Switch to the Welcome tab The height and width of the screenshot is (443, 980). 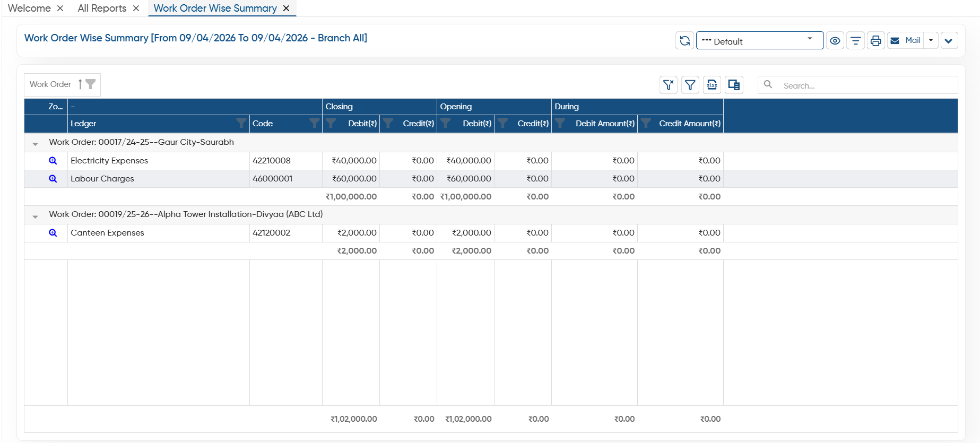(29, 8)
